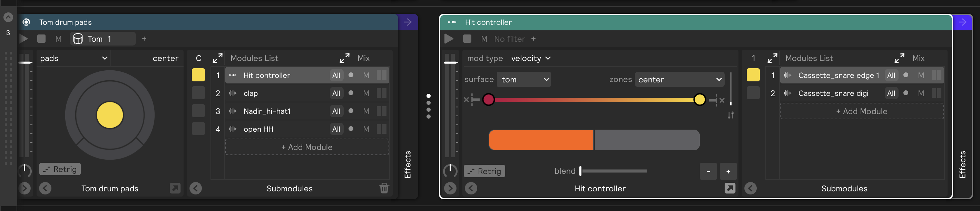Screen dimensions: 980x211
Task: Select the Tom 1 drum filter chip
Action: pos(103,39)
